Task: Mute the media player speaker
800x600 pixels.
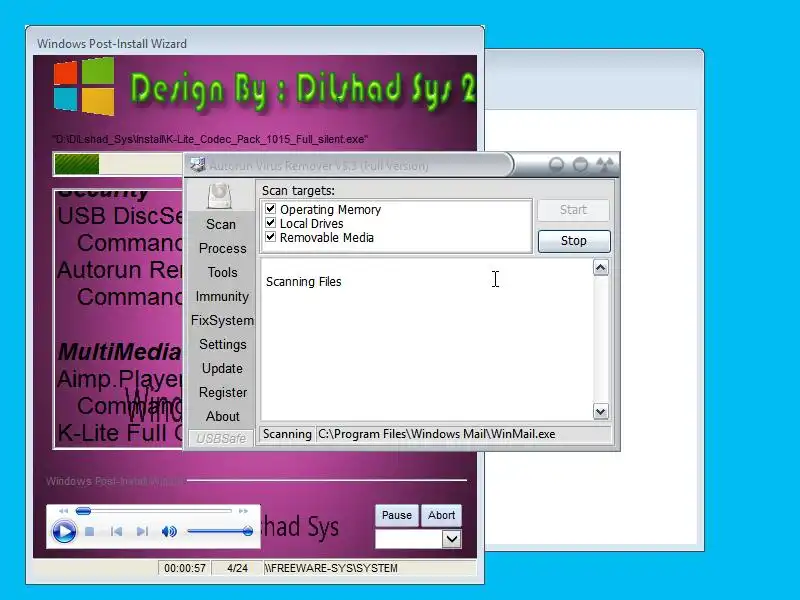Action: (169, 532)
